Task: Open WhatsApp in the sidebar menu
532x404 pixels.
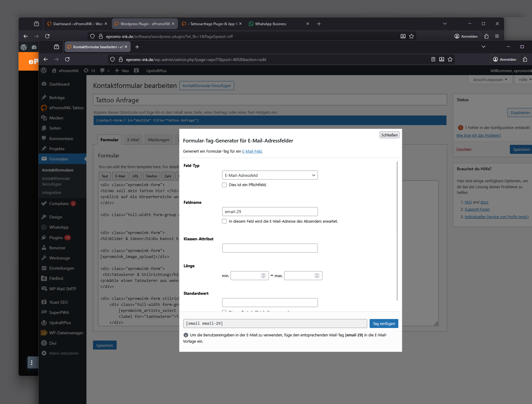Action: (x=59, y=227)
